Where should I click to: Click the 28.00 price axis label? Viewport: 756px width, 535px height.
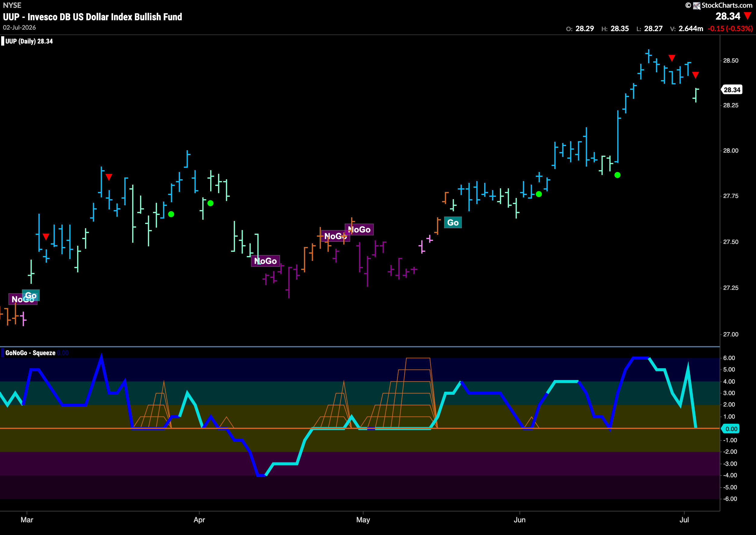coord(731,151)
